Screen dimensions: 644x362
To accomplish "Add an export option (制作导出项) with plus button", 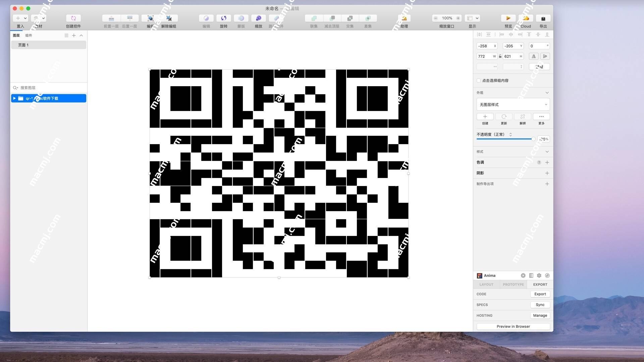I will click(x=547, y=184).
